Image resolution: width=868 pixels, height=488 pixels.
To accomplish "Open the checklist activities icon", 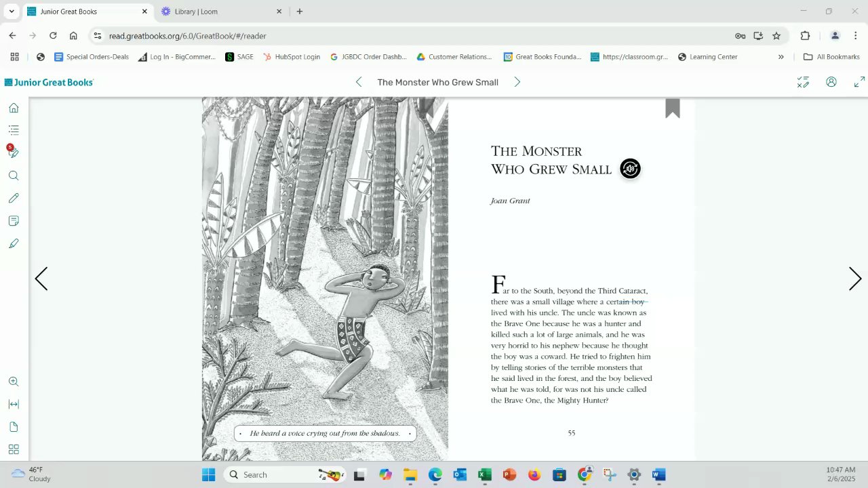I will click(803, 82).
